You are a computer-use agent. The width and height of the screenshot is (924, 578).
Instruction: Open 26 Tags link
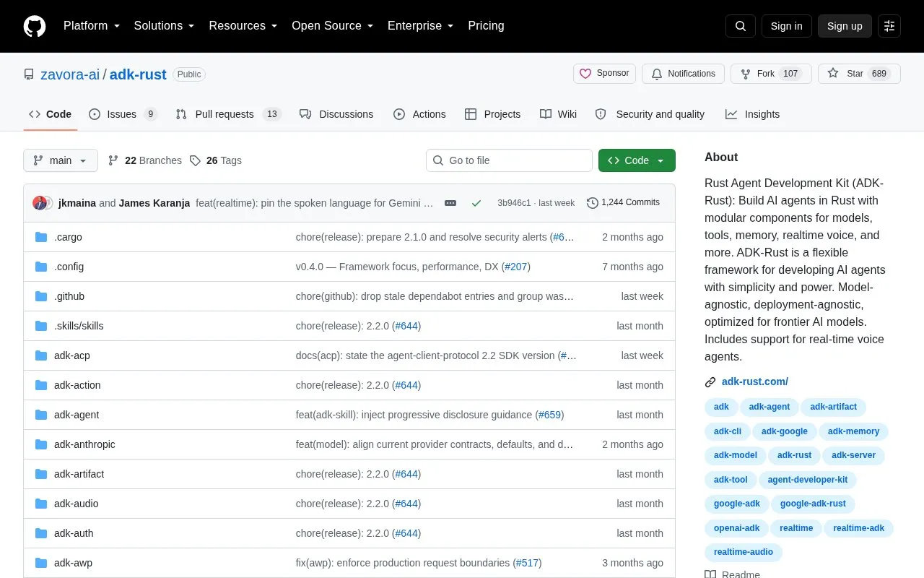[x=216, y=160]
